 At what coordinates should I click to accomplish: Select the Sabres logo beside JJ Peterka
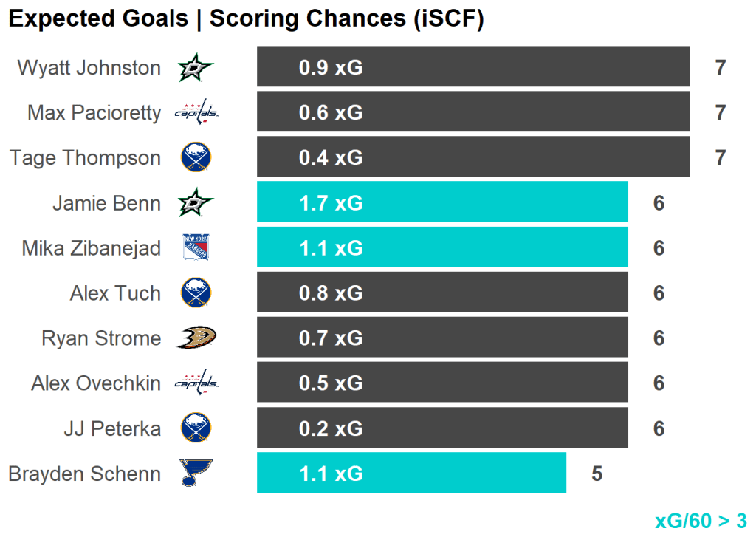point(196,428)
